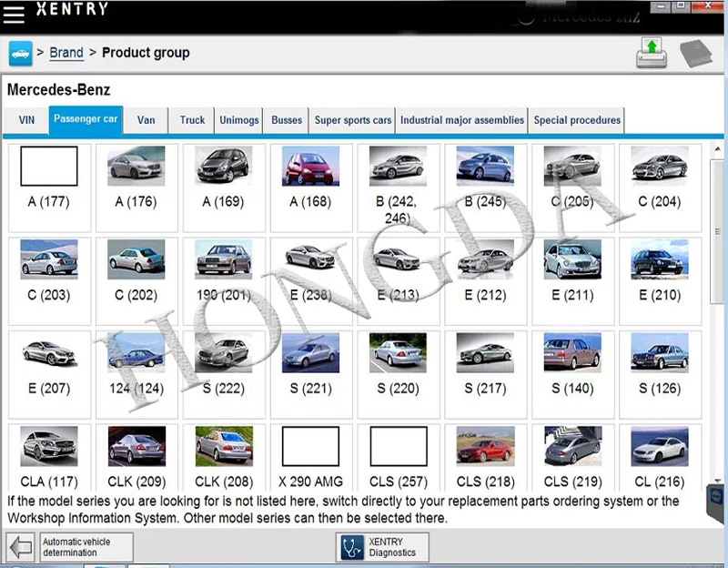The height and width of the screenshot is (568, 728).
Task: Select the E (211) model
Action: [573, 281]
